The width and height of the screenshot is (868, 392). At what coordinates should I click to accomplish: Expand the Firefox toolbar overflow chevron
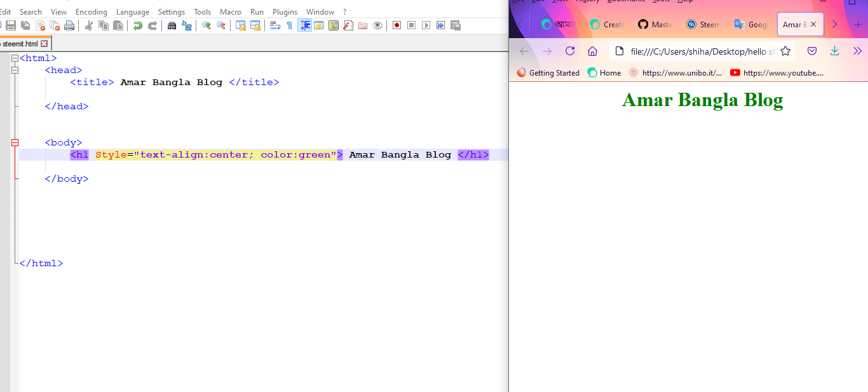pyautogui.click(x=857, y=51)
